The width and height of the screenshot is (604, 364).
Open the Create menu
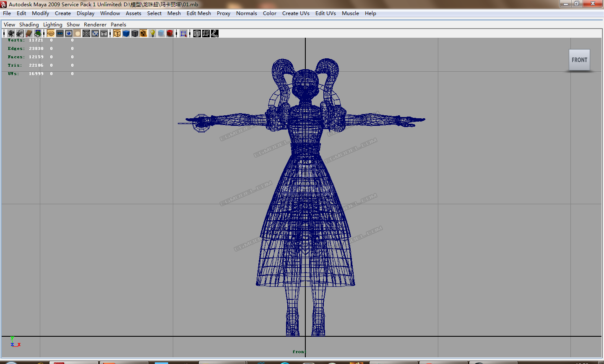[x=63, y=13]
